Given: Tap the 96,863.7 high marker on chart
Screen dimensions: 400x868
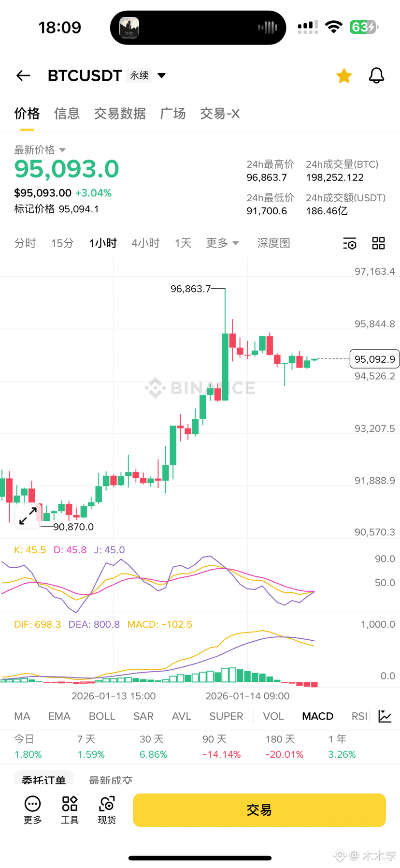Looking at the screenshot, I should point(190,289).
